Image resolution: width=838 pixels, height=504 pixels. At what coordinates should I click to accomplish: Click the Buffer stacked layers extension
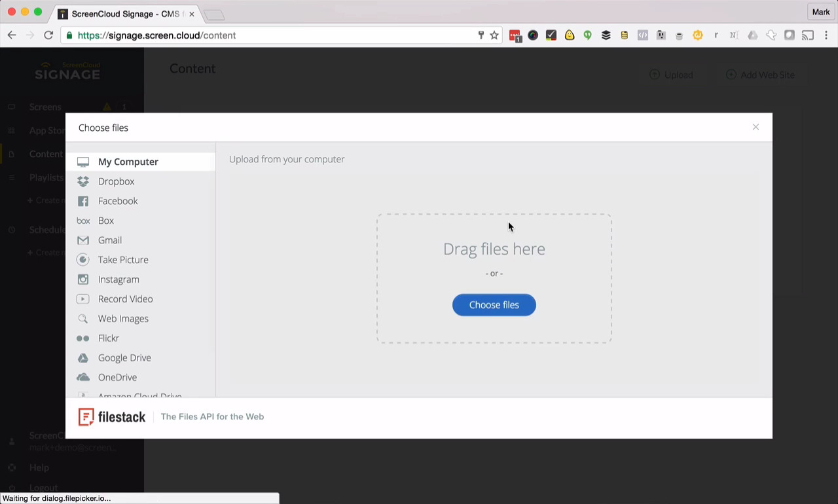606,35
